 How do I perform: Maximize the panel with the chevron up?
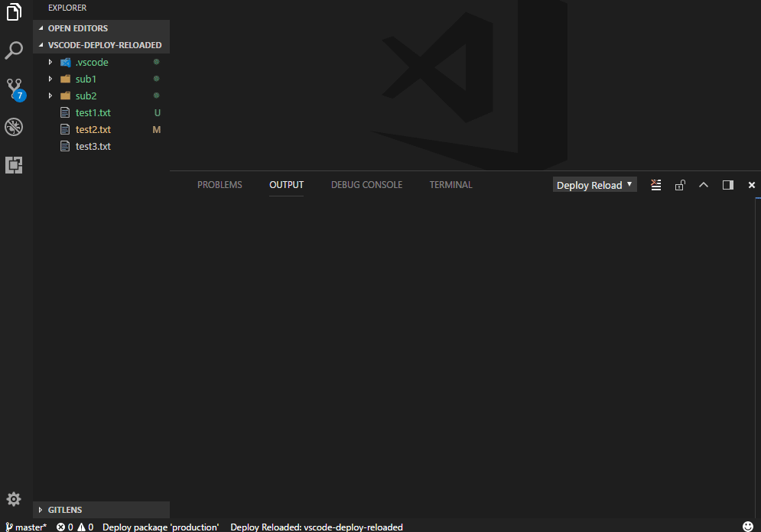[x=703, y=185]
